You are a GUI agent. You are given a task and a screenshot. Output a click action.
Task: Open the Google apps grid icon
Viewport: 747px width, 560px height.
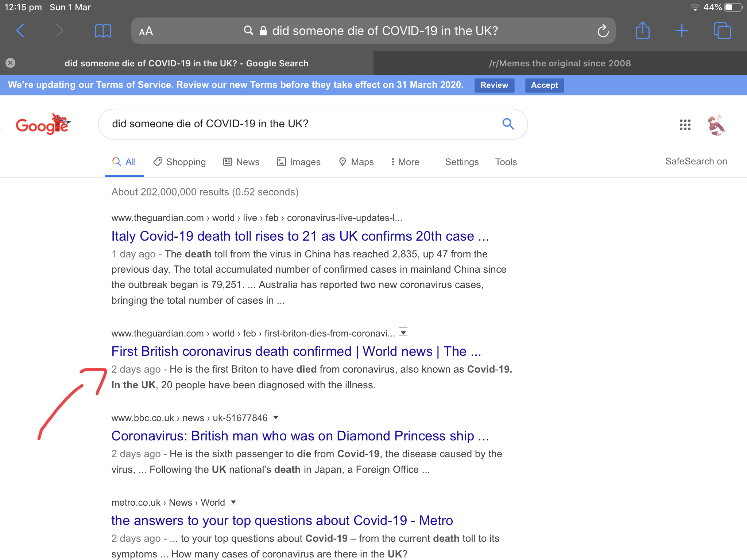click(x=685, y=125)
